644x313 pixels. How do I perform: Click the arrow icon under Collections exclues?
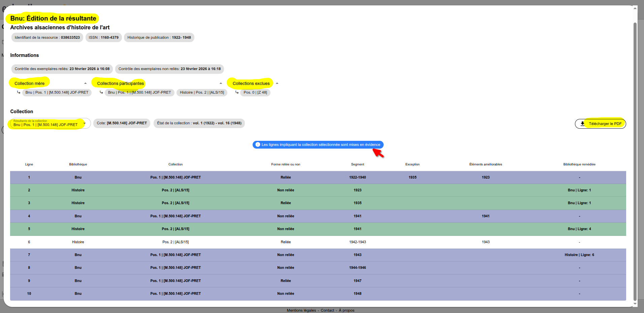click(237, 92)
